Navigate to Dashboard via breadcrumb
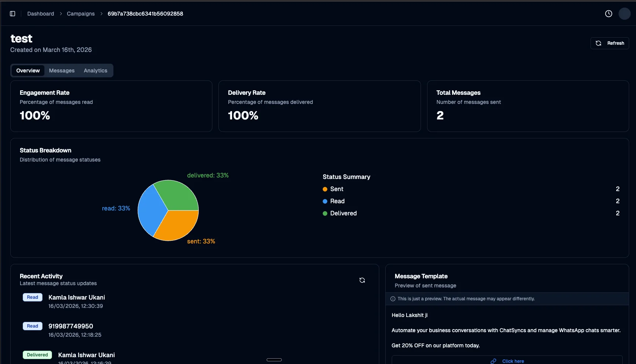This screenshot has width=636, height=364. [x=40, y=14]
